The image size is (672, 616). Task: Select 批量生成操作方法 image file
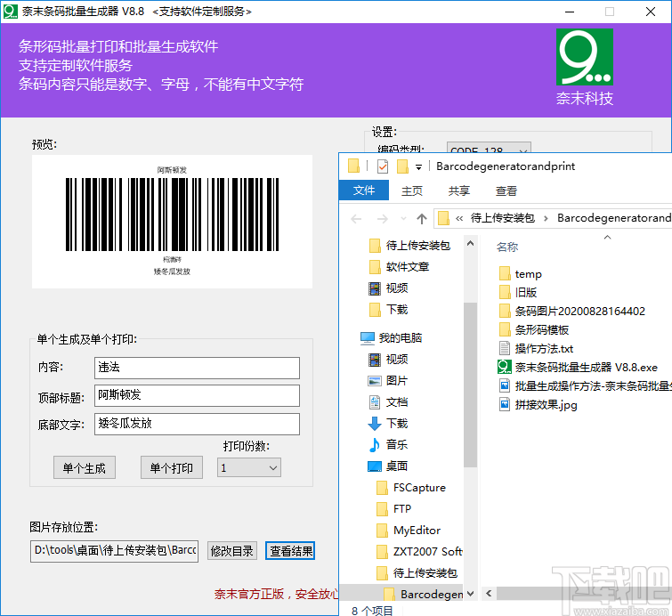(x=585, y=386)
